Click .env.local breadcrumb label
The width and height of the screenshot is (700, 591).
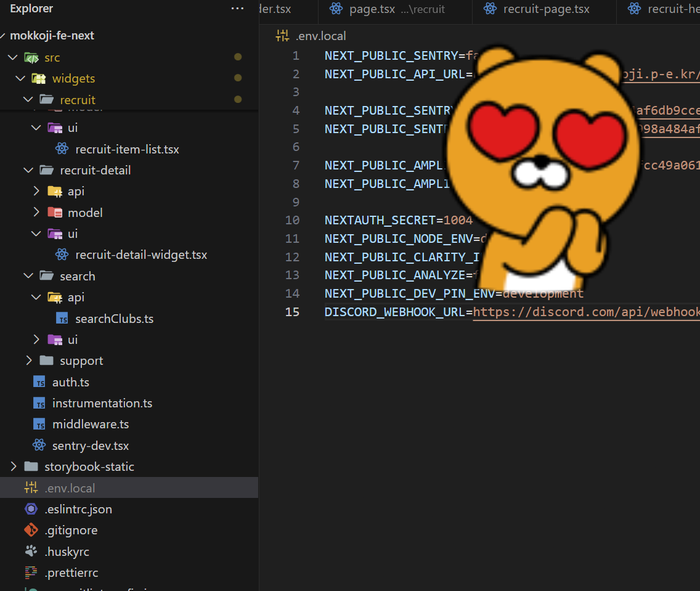click(x=320, y=36)
